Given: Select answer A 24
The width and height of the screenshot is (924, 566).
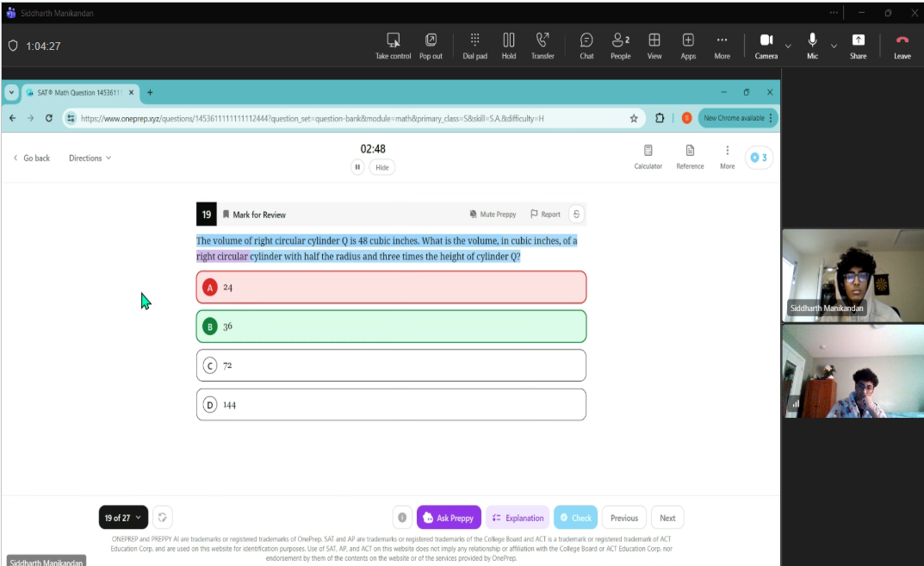Looking at the screenshot, I should tap(391, 287).
